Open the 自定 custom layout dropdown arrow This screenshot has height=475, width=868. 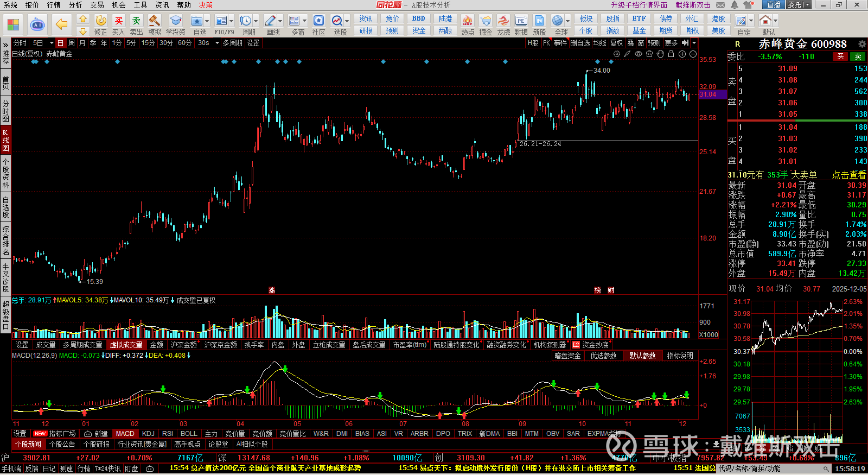coord(751,21)
